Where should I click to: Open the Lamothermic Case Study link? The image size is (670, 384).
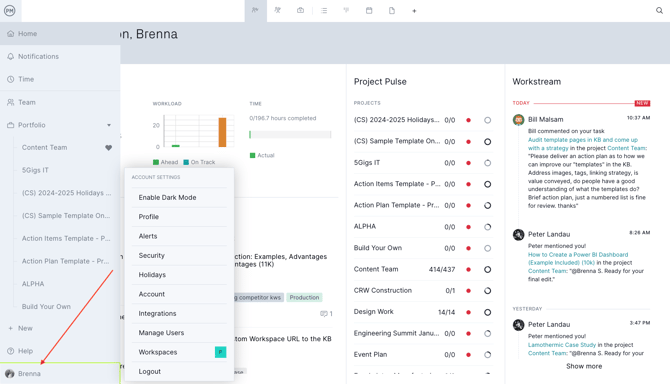561,345
